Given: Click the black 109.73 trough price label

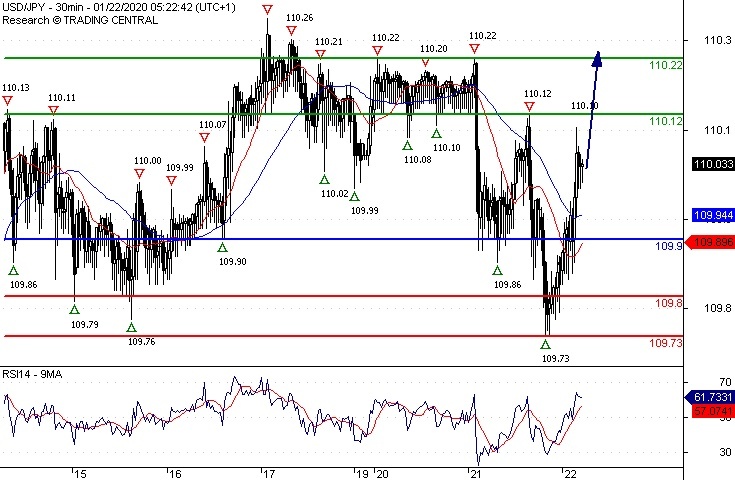Looking at the screenshot, I should coord(556,359).
